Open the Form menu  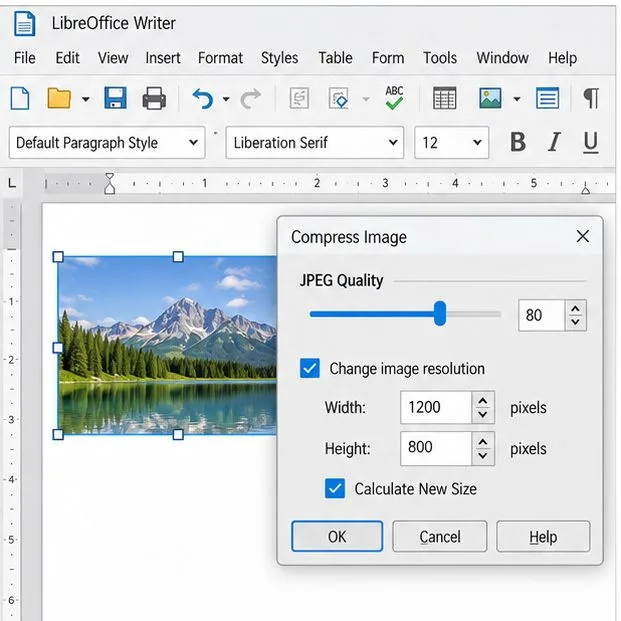tap(388, 58)
